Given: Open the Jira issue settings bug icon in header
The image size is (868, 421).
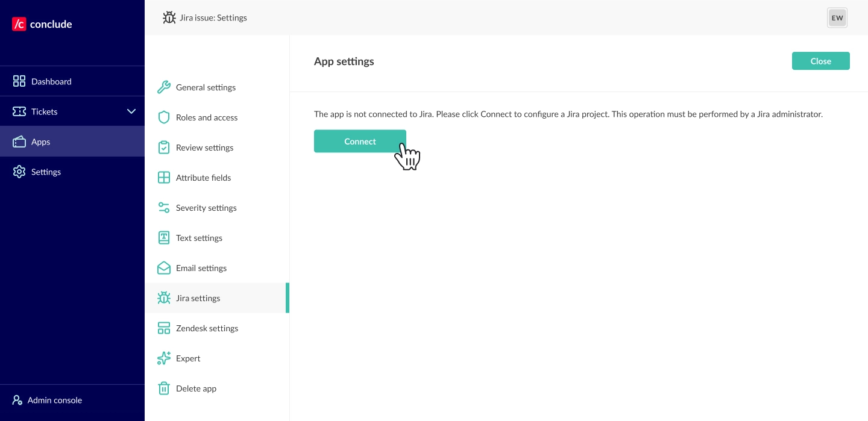Looking at the screenshot, I should pyautogui.click(x=169, y=17).
